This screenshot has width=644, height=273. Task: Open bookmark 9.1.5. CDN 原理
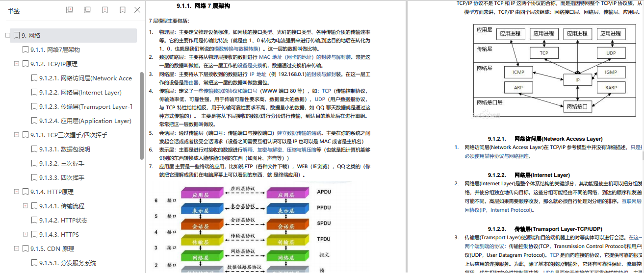coord(52,248)
